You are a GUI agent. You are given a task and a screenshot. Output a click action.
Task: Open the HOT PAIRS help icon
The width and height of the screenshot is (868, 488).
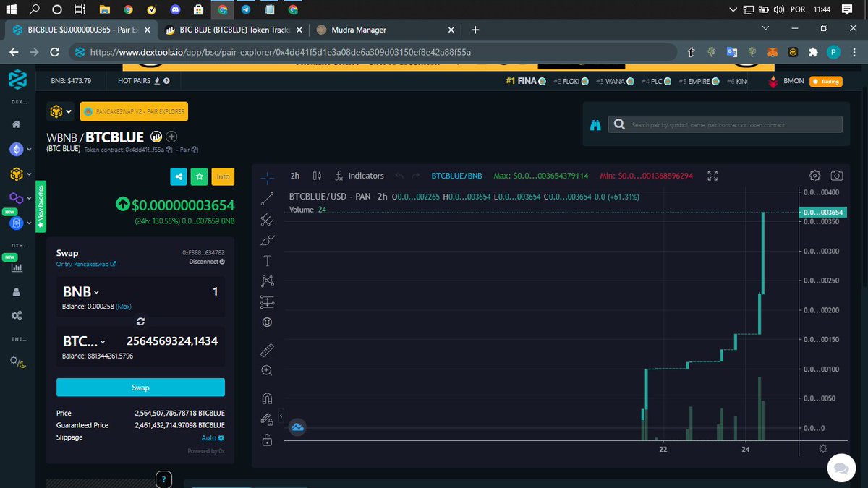click(x=167, y=81)
